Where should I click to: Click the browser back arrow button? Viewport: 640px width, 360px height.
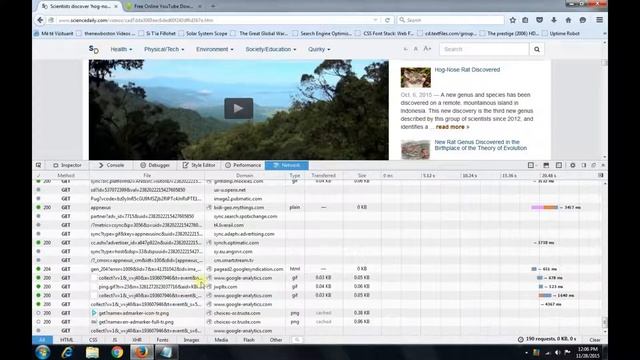coord(40,20)
